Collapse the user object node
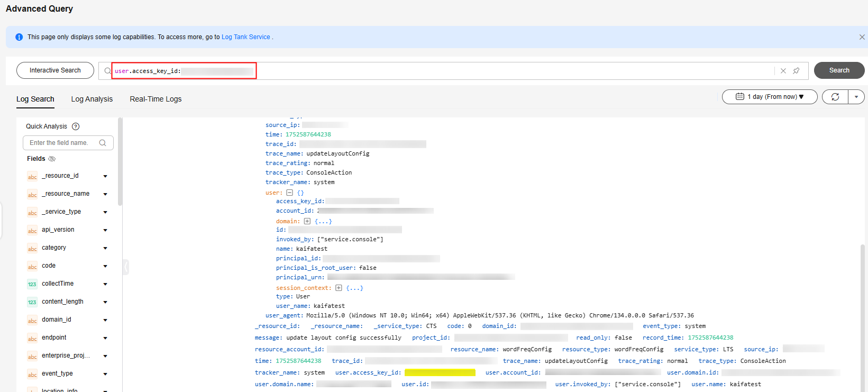The height and width of the screenshot is (392, 868). (x=289, y=193)
